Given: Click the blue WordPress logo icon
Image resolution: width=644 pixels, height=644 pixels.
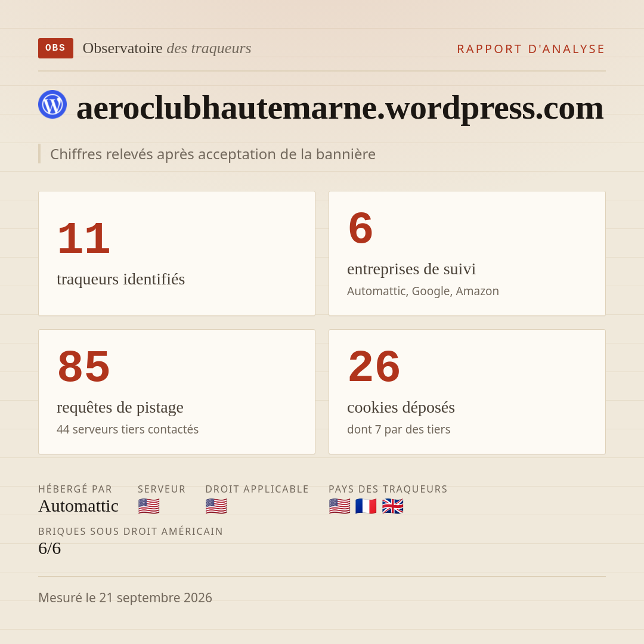Looking at the screenshot, I should click(52, 104).
